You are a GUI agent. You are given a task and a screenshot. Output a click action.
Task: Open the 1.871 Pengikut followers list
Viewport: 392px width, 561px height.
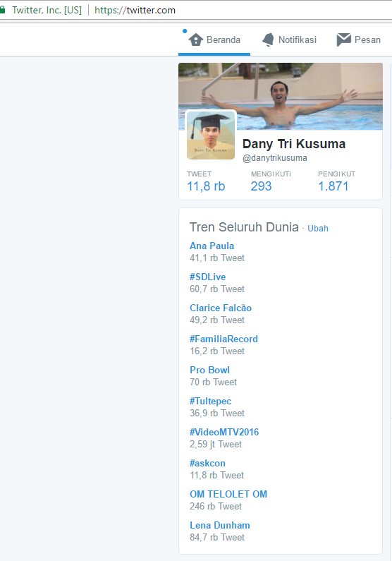click(x=333, y=186)
